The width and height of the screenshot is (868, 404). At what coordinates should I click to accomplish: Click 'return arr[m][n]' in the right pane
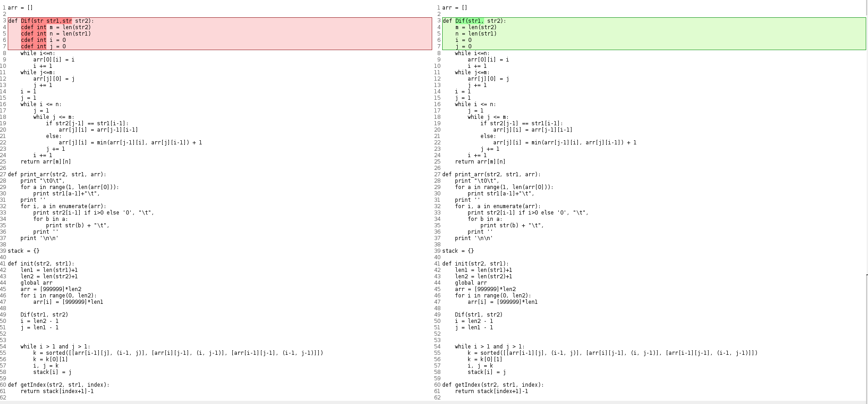click(480, 162)
